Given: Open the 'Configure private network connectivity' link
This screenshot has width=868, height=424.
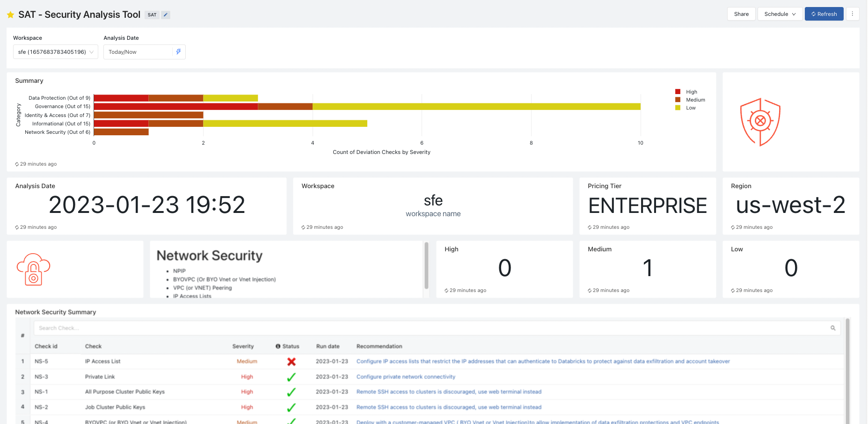Looking at the screenshot, I should (406, 376).
